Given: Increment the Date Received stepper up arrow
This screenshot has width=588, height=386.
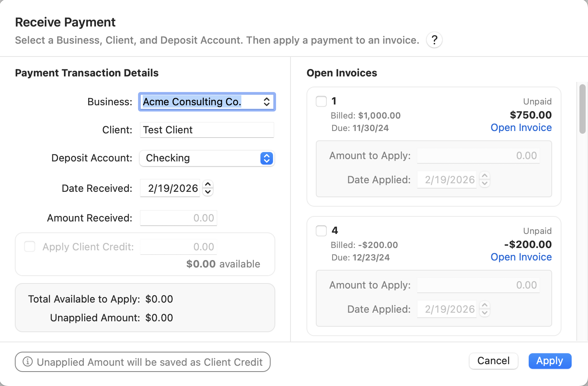Looking at the screenshot, I should tap(208, 184).
